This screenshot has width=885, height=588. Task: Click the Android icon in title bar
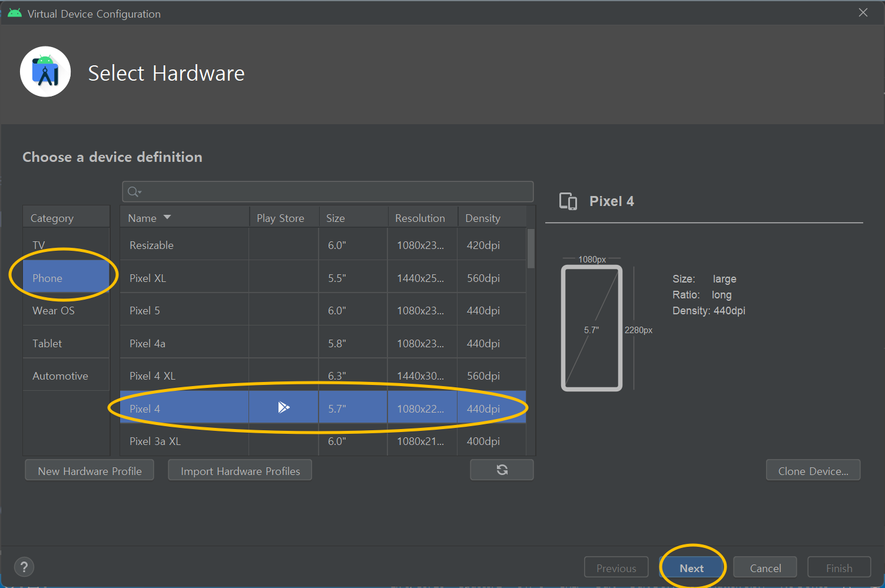[15, 14]
